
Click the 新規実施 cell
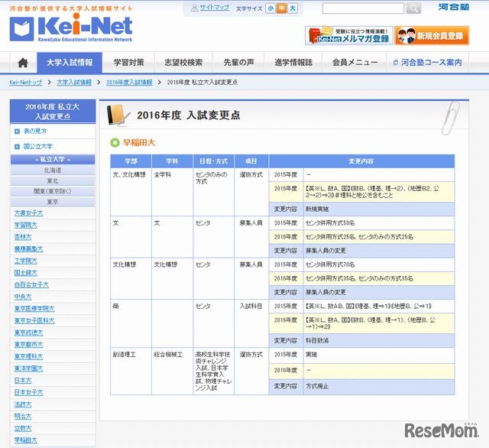(379, 209)
